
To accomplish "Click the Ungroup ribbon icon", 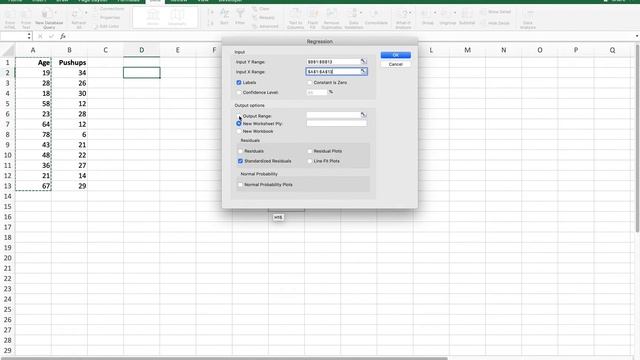I will 447,17.
